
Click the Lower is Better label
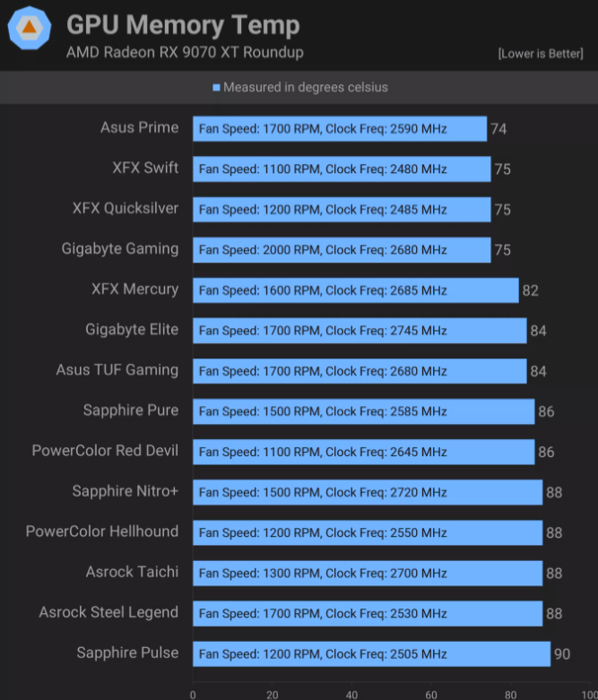(541, 54)
